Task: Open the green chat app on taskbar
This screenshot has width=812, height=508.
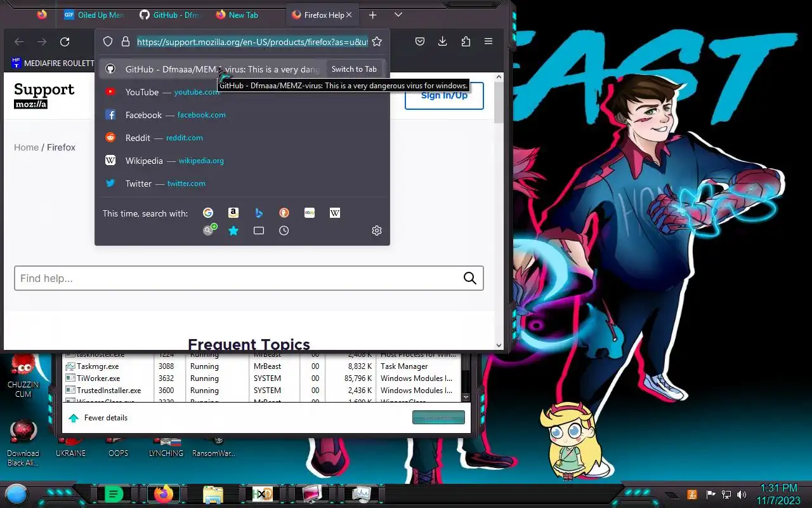Action: click(114, 494)
